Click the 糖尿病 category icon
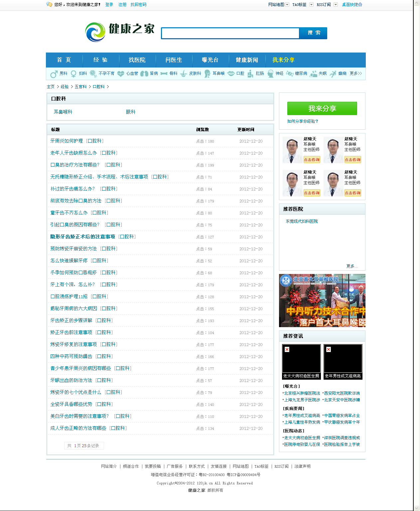Image resolution: width=420 pixels, height=511 pixels. pos(290,74)
